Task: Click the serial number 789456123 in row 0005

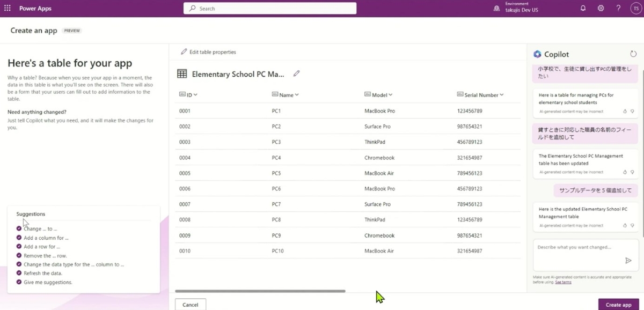Action: tap(470, 173)
